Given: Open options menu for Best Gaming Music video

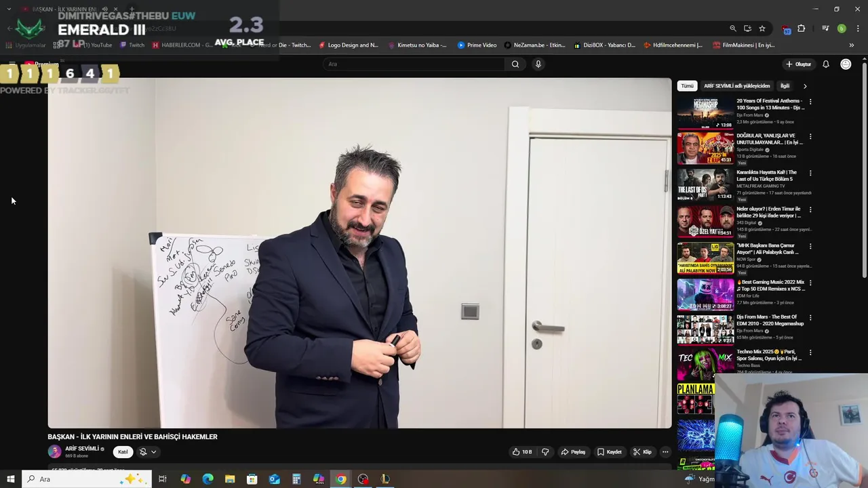Looking at the screenshot, I should point(810,283).
